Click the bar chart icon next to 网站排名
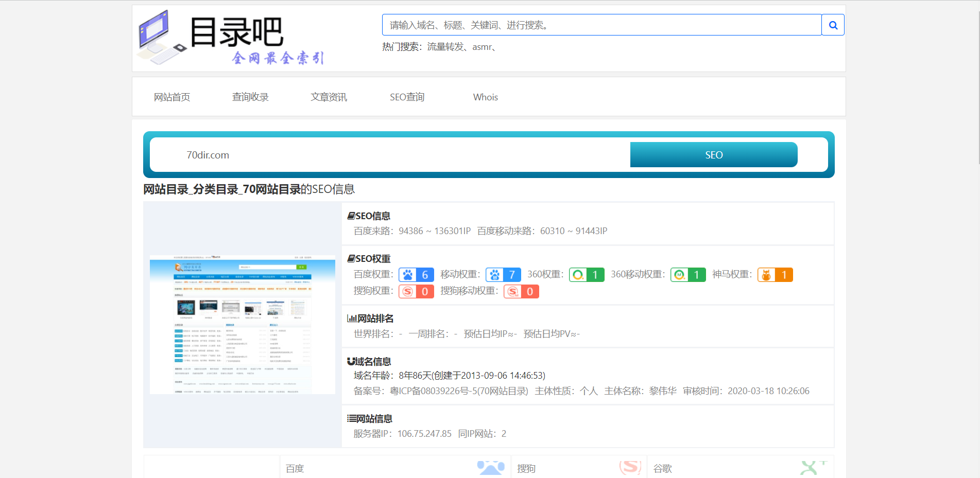The height and width of the screenshot is (478, 980). pyautogui.click(x=352, y=318)
